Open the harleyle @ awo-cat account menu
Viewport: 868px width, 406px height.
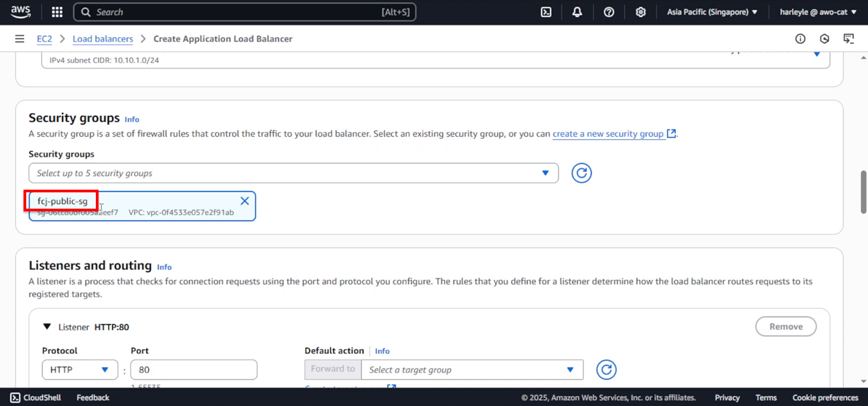click(x=818, y=12)
